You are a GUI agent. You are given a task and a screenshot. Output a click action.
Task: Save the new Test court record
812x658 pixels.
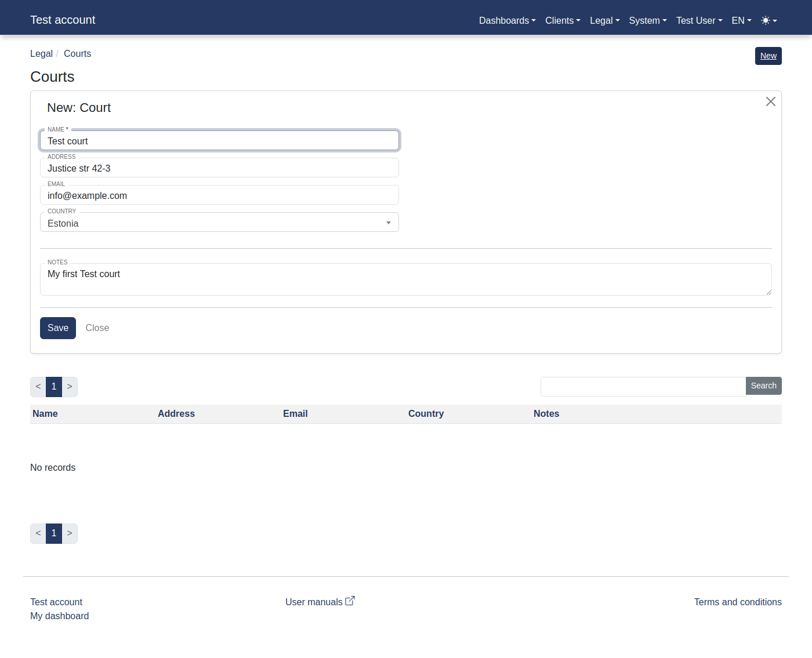click(x=57, y=328)
